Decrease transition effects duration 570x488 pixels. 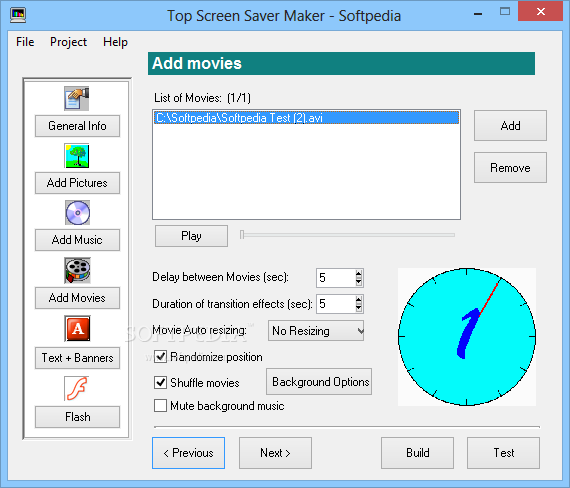[359, 308]
